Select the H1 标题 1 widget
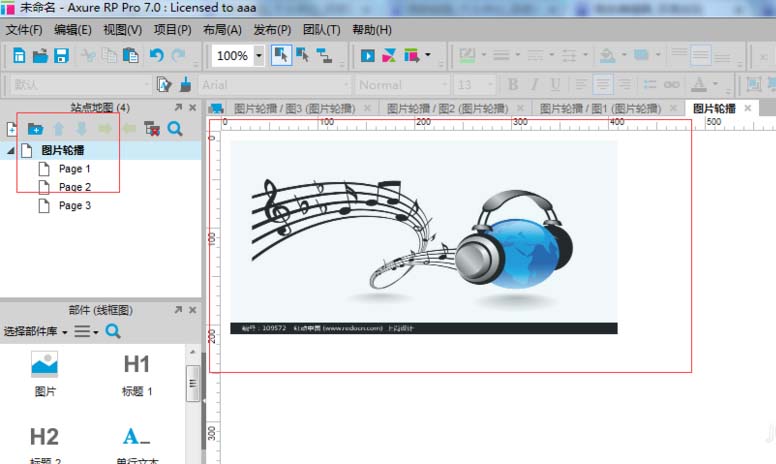 click(137, 374)
